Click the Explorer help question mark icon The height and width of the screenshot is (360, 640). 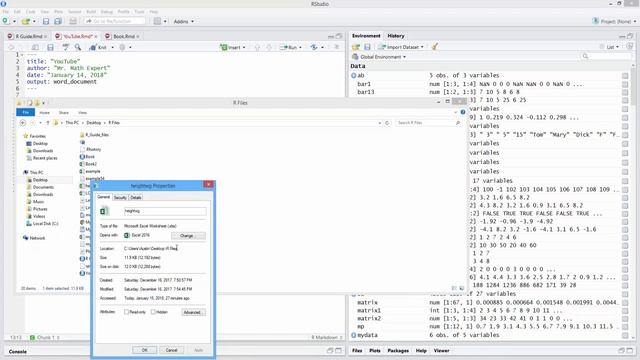pyautogui.click(x=463, y=112)
